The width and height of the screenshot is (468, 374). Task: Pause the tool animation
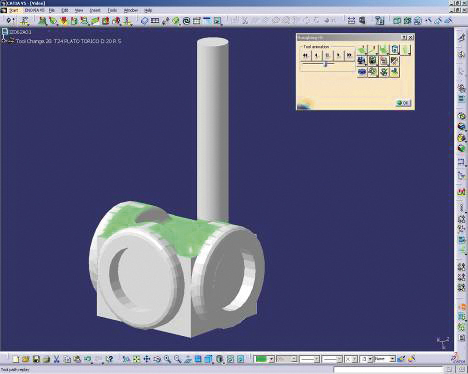point(328,55)
